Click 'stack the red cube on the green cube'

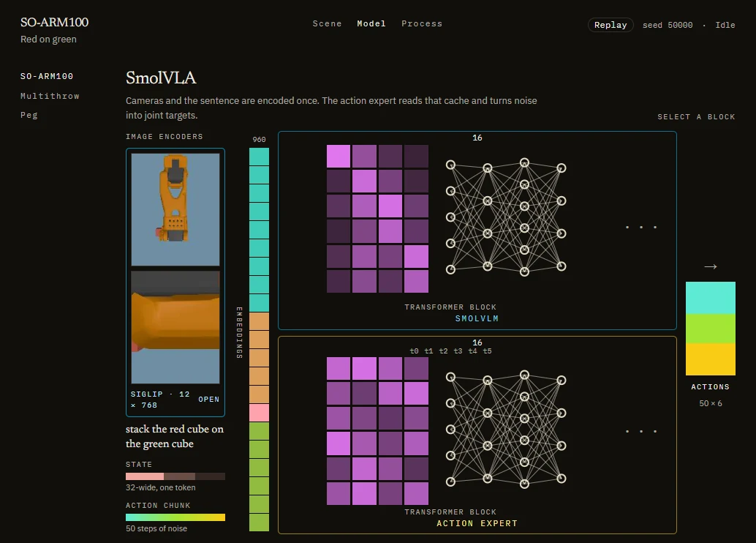point(175,436)
